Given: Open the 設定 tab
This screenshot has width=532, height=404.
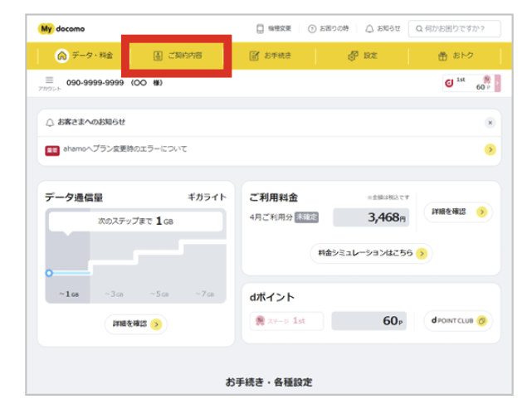Looking at the screenshot, I should 363,56.
